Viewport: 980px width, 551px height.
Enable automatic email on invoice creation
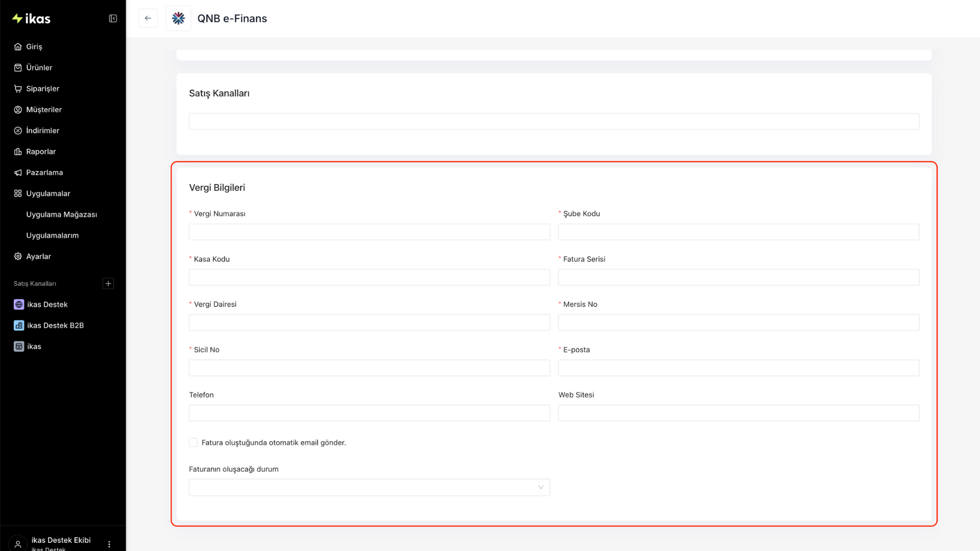coord(193,442)
